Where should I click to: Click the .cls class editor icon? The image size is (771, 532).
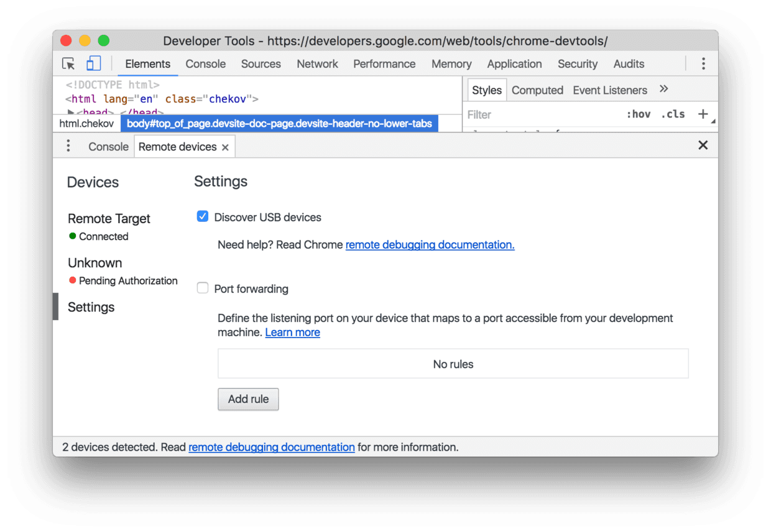click(673, 114)
